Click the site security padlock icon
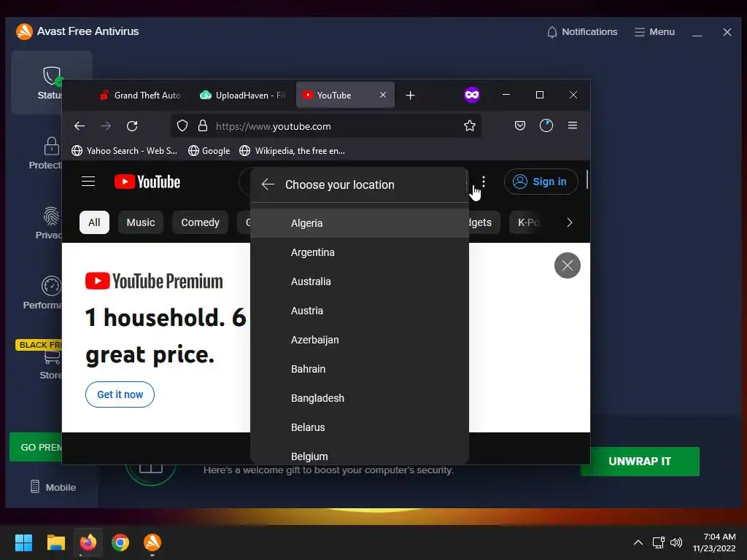 point(203,125)
